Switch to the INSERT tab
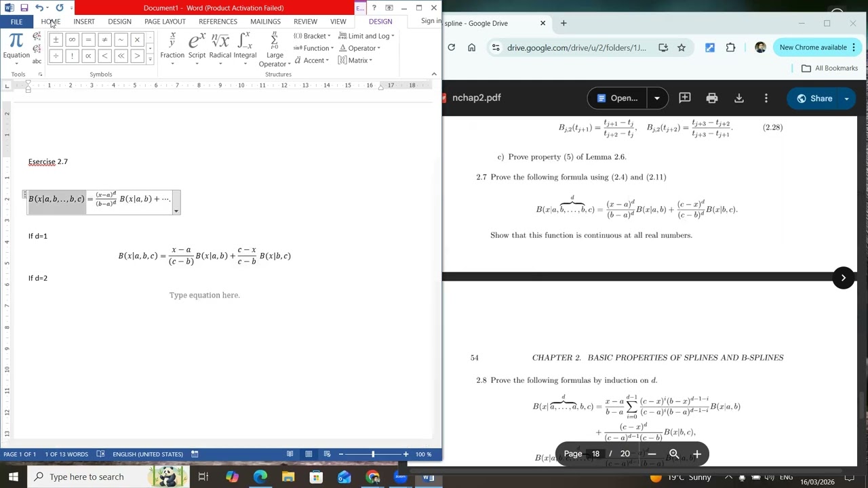 [x=84, y=22]
